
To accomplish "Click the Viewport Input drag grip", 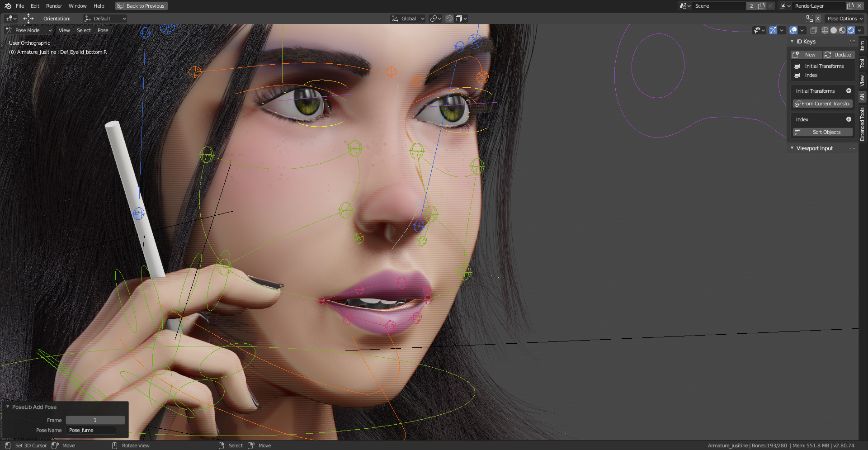I will [x=853, y=148].
